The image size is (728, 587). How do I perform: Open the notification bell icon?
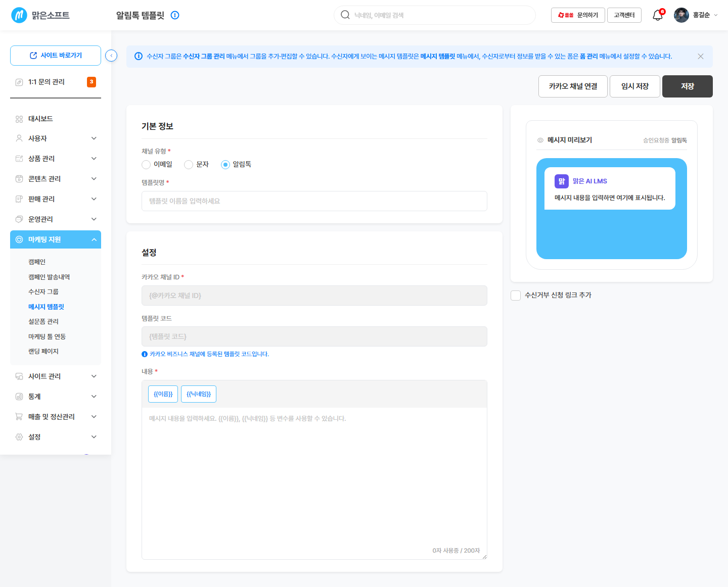tap(657, 15)
